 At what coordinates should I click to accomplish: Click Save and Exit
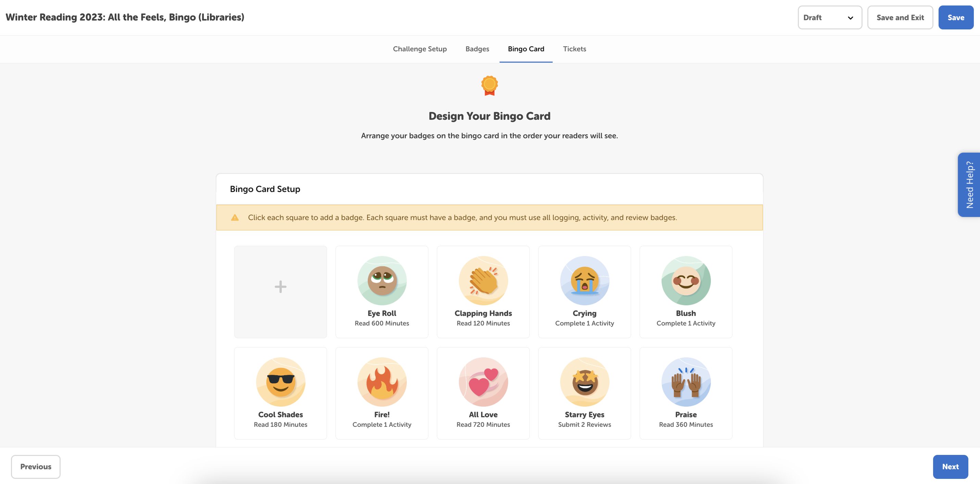click(x=900, y=17)
